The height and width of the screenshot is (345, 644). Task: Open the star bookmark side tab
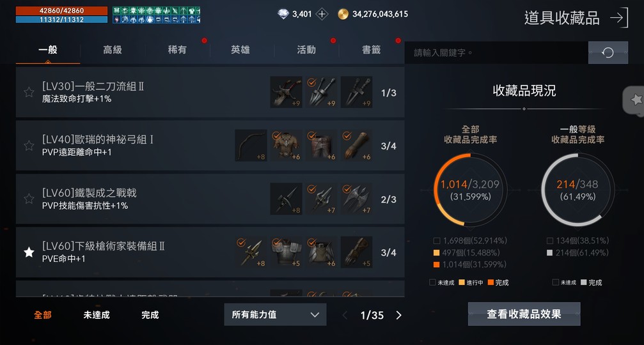coord(634,99)
